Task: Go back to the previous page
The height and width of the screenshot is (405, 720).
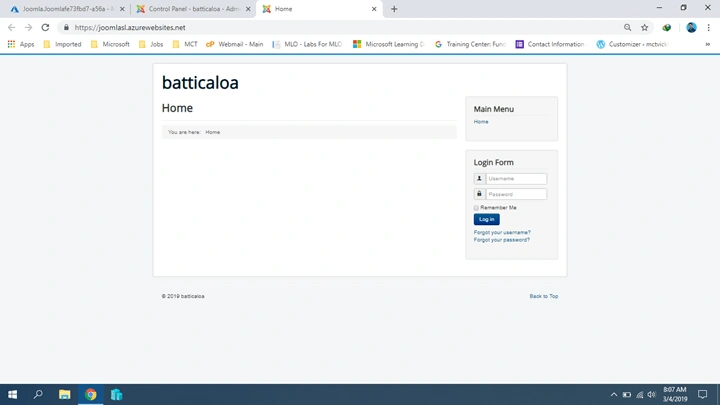Action: point(11,28)
